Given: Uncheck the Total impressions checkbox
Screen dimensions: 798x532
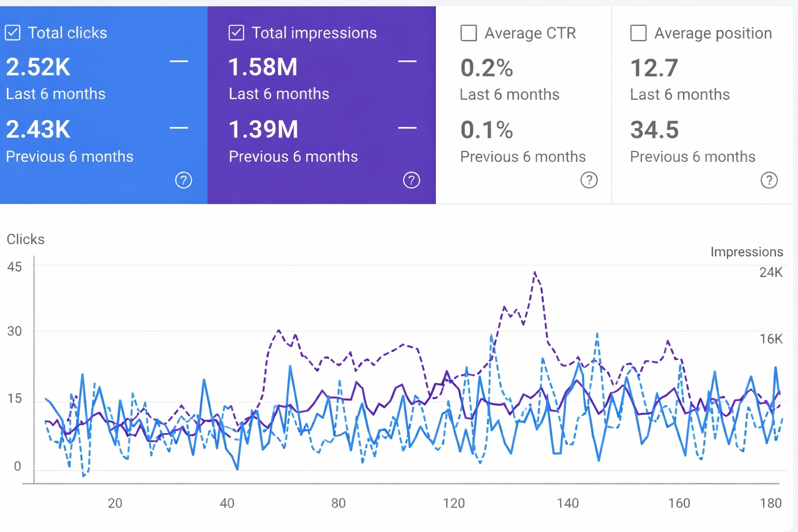Looking at the screenshot, I should click(236, 33).
